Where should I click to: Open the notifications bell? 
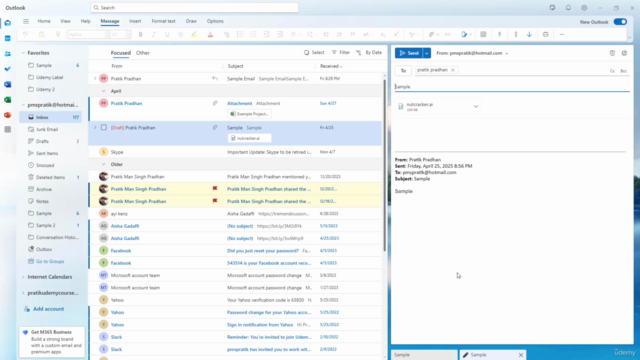click(x=568, y=8)
